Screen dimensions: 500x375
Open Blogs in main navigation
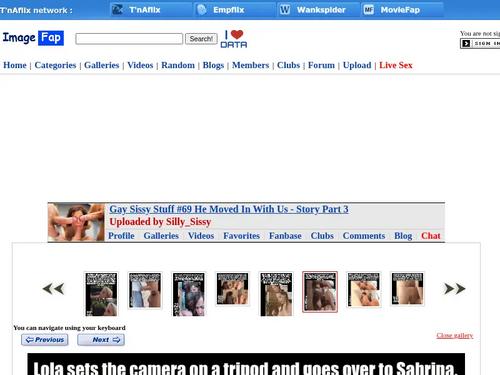[213, 65]
